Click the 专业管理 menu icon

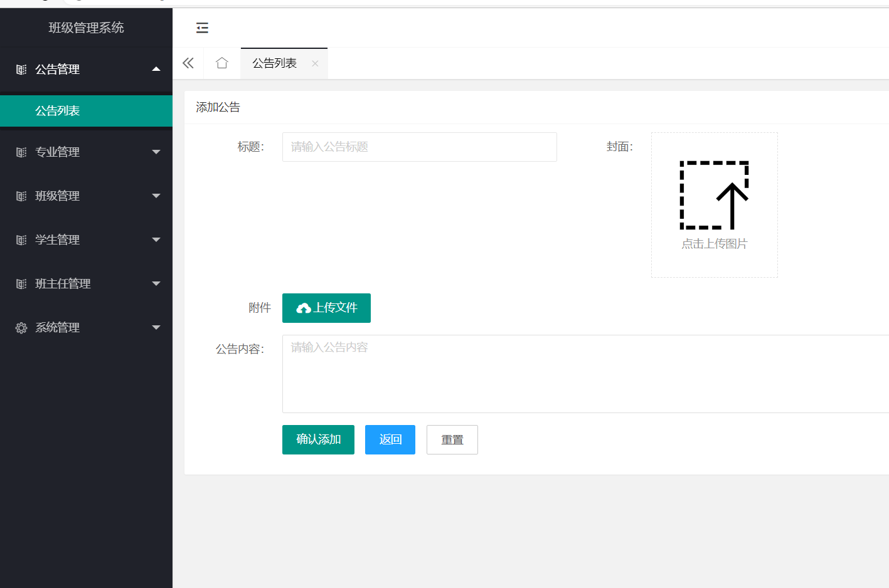[21, 152]
